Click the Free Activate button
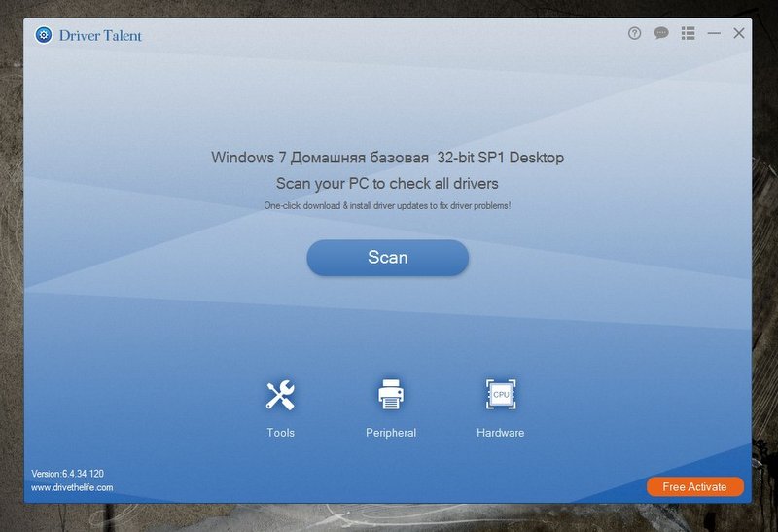The width and height of the screenshot is (778, 532). tap(694, 487)
